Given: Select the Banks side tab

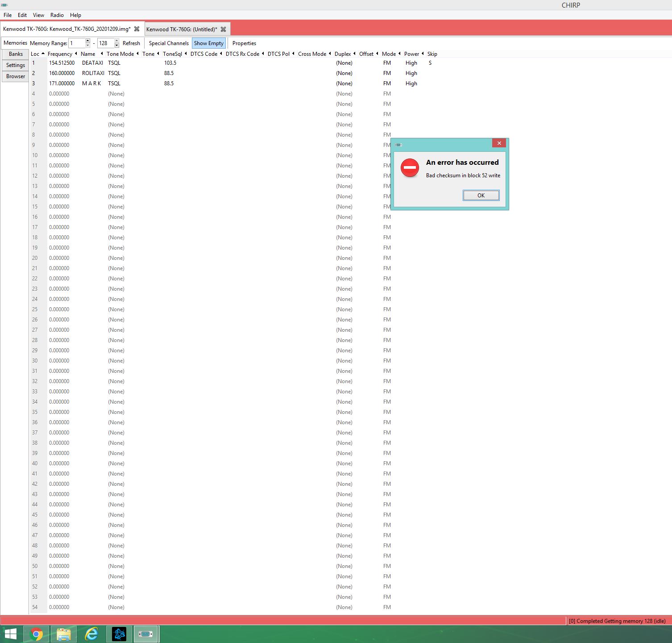Looking at the screenshot, I should pos(16,54).
